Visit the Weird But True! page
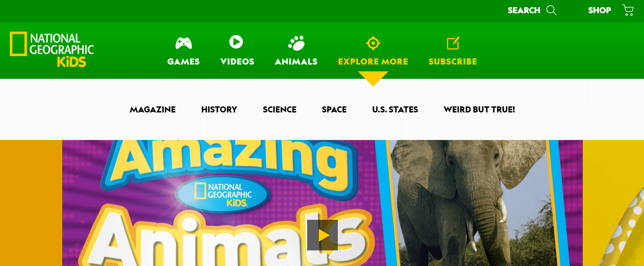The image size is (644, 266). [479, 109]
